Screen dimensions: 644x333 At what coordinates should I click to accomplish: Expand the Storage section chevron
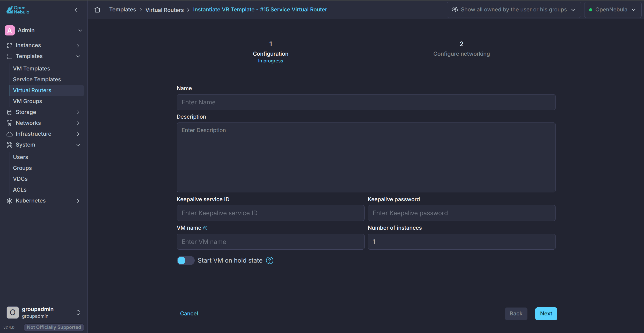(78, 112)
